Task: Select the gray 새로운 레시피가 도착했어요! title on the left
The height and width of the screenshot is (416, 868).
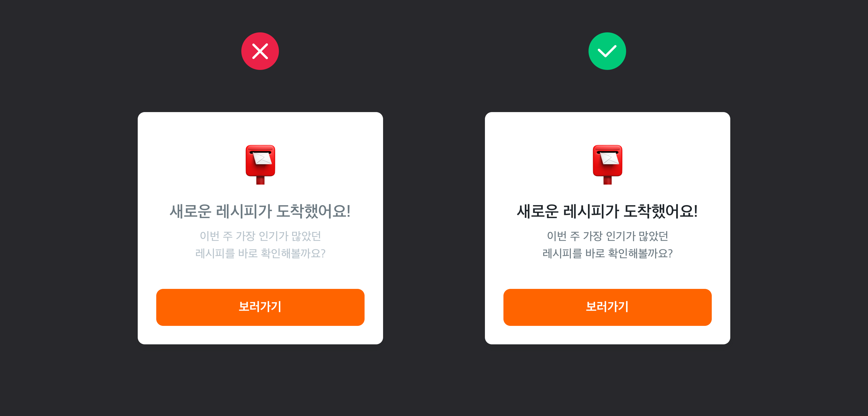Action: click(260, 211)
